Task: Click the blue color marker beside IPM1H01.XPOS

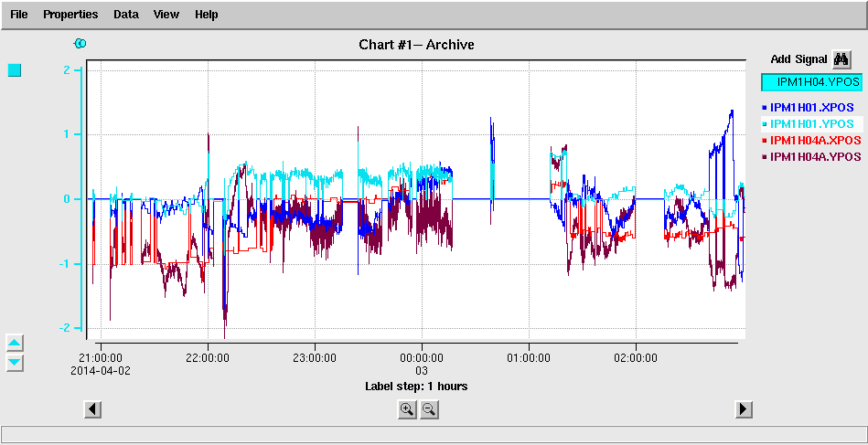Action: coord(765,108)
